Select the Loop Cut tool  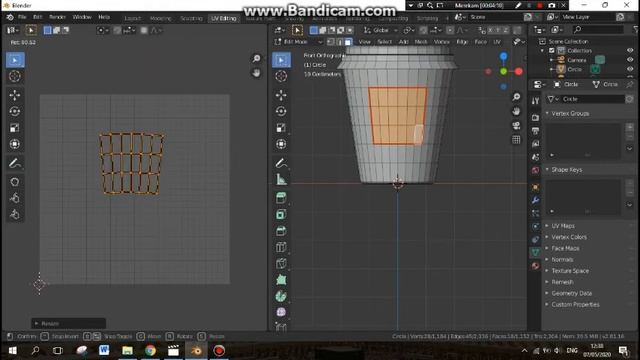[281, 247]
